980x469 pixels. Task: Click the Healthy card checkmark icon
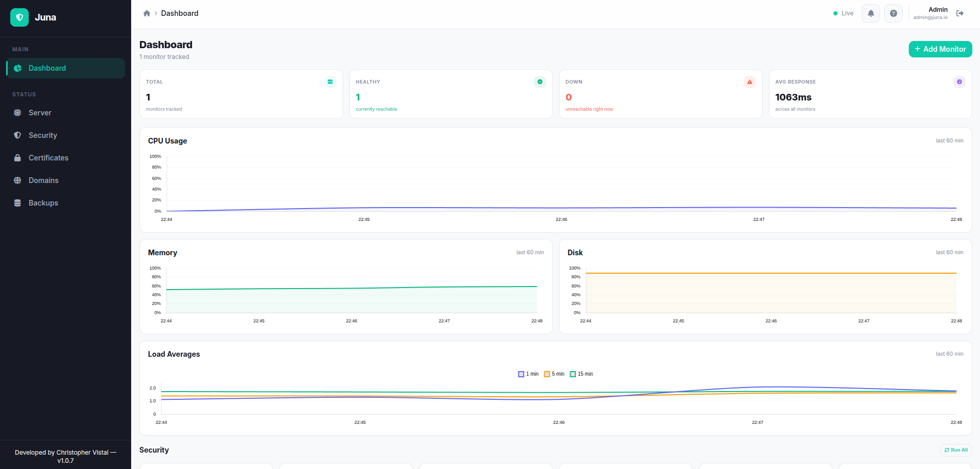tap(540, 82)
